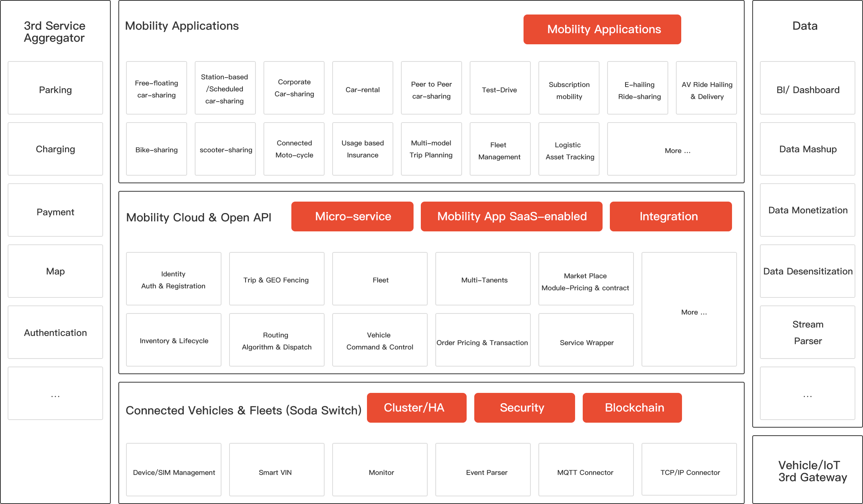Click the Mobility App SaaS-enabled badge
The width and height of the screenshot is (863, 504).
tap(511, 216)
